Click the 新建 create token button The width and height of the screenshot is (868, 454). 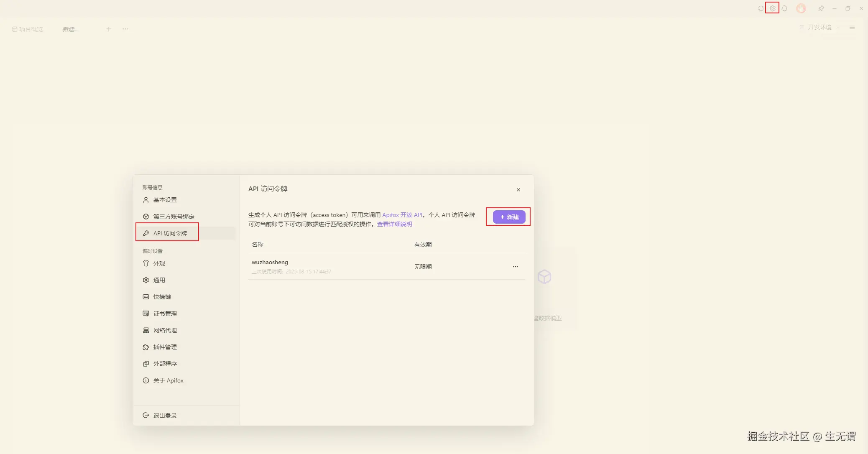(x=509, y=217)
